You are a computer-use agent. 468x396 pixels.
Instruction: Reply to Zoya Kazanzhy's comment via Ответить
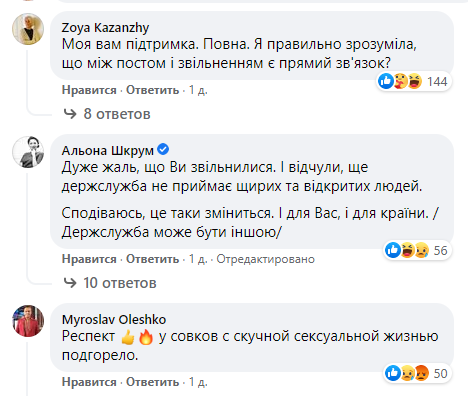point(152,90)
